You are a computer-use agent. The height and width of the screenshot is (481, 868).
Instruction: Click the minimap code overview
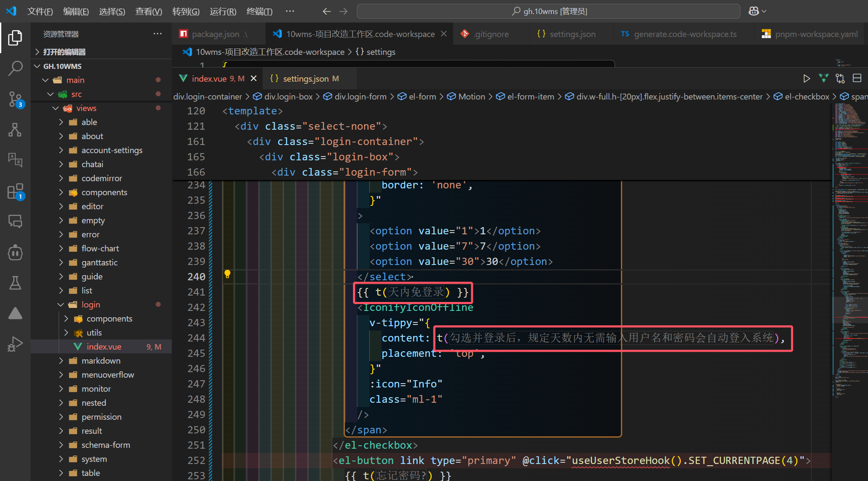[849, 251]
